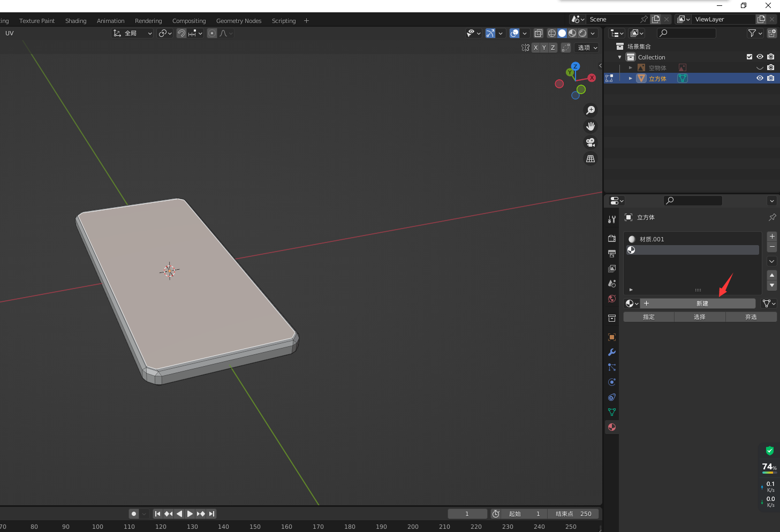Open World properties tab icon
The image size is (780, 532).
612,299
